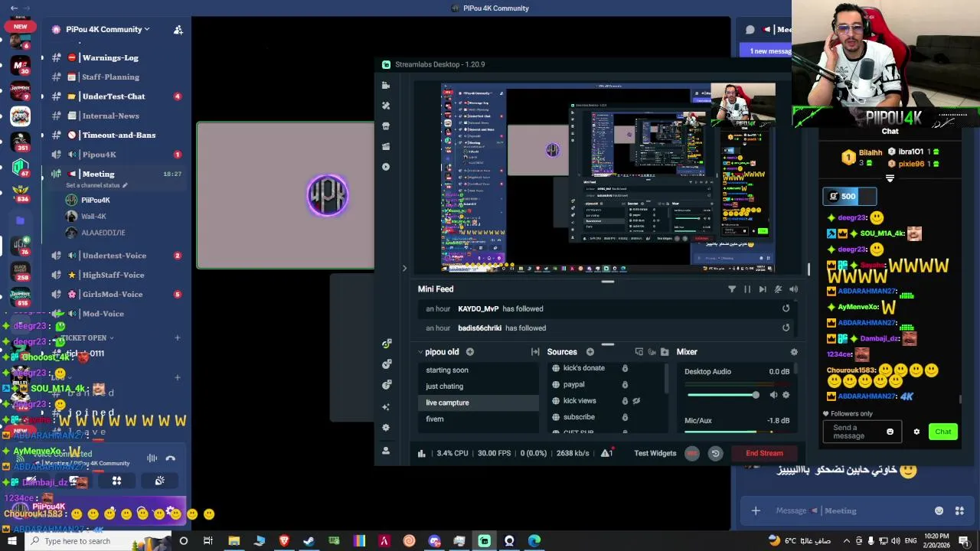This screenshot has width=980, height=551.
Task: Select the starting soon scene
Action: click(x=447, y=370)
